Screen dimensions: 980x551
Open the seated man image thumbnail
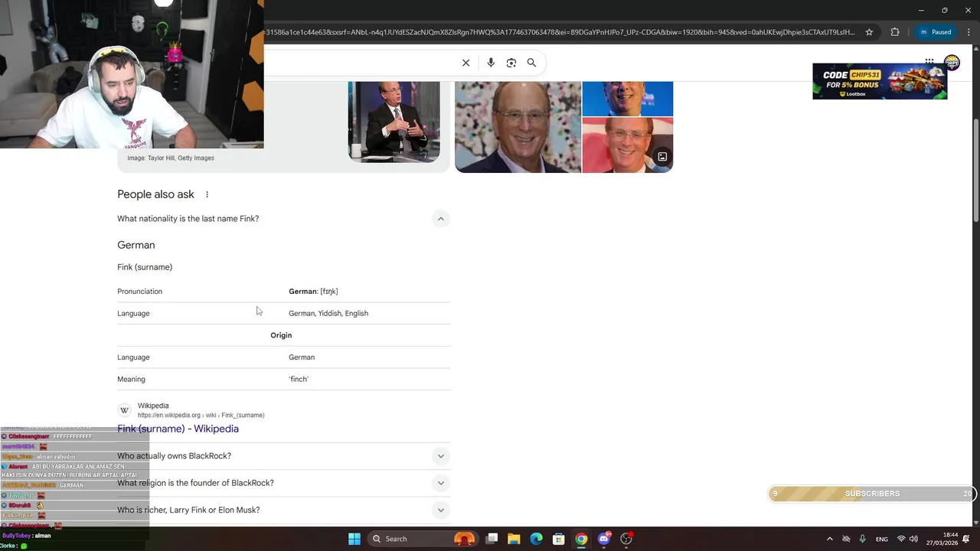tap(394, 122)
